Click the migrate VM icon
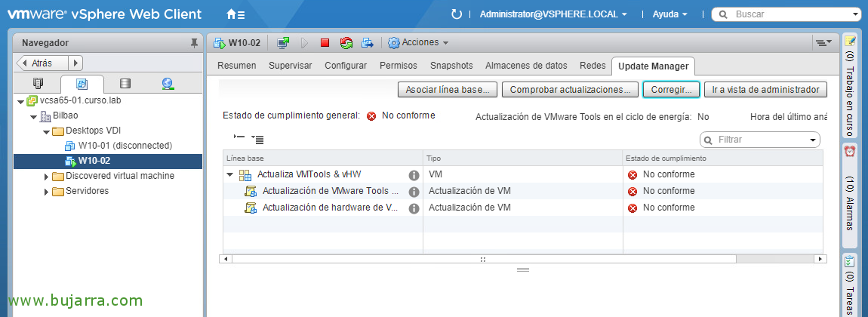 [368, 42]
